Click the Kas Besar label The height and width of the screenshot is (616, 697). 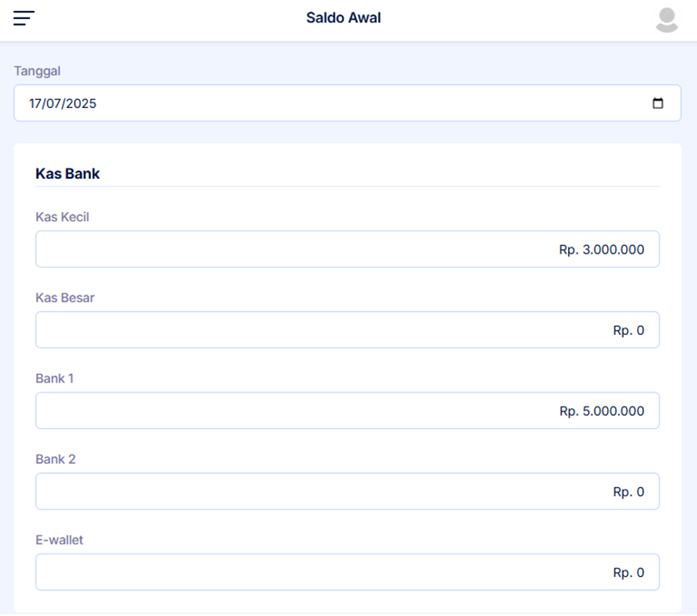coord(65,298)
